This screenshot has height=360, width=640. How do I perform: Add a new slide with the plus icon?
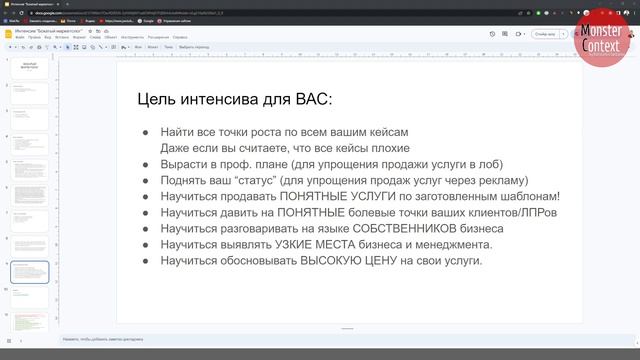point(10,47)
